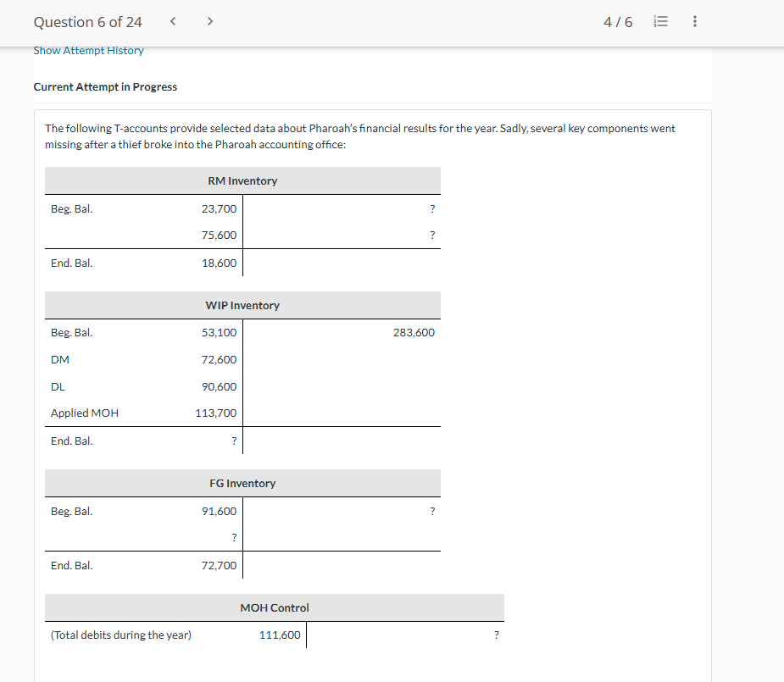Click the WIP End. Bal. question mark

[234, 441]
